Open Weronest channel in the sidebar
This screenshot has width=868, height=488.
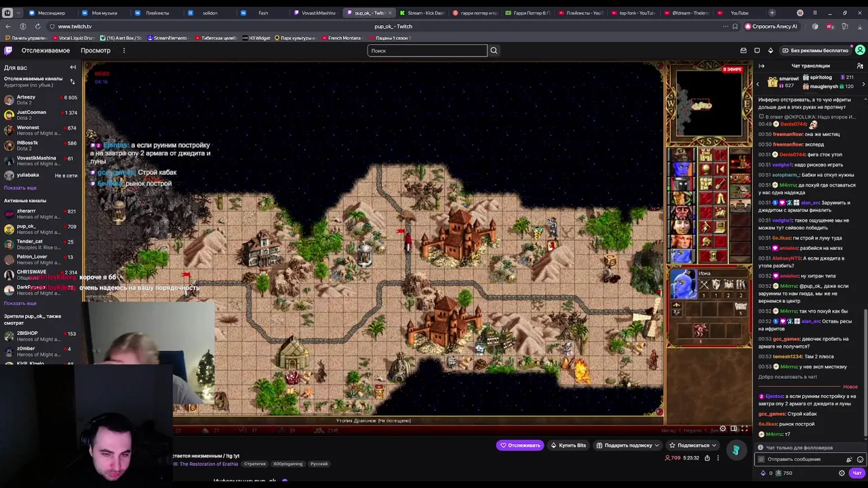(41, 130)
